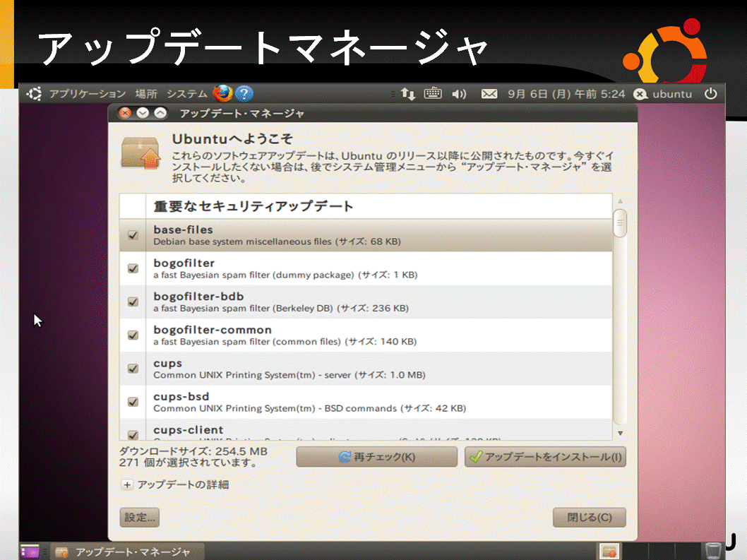This screenshot has width=747, height=560.
Task: Click the power shutdown icon
Action: [710, 93]
